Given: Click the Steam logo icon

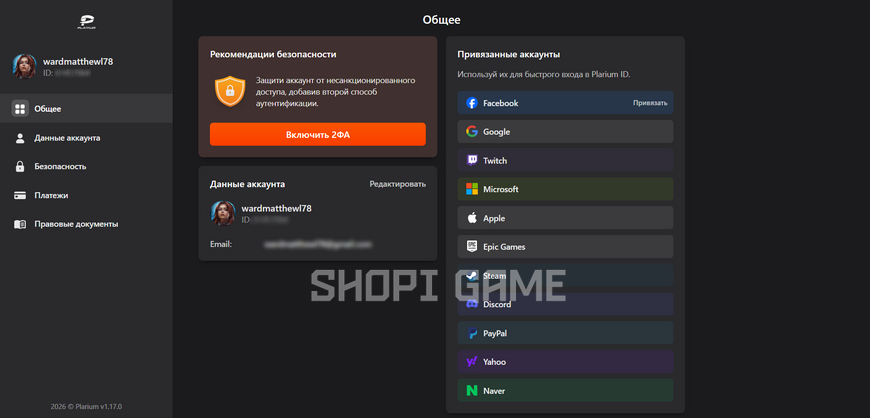Looking at the screenshot, I should pos(472,275).
